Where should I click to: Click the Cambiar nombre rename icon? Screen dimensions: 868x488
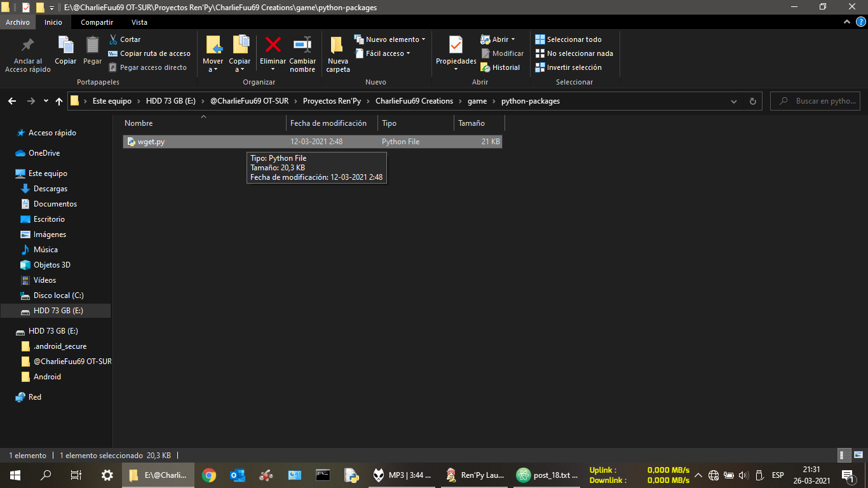click(302, 46)
